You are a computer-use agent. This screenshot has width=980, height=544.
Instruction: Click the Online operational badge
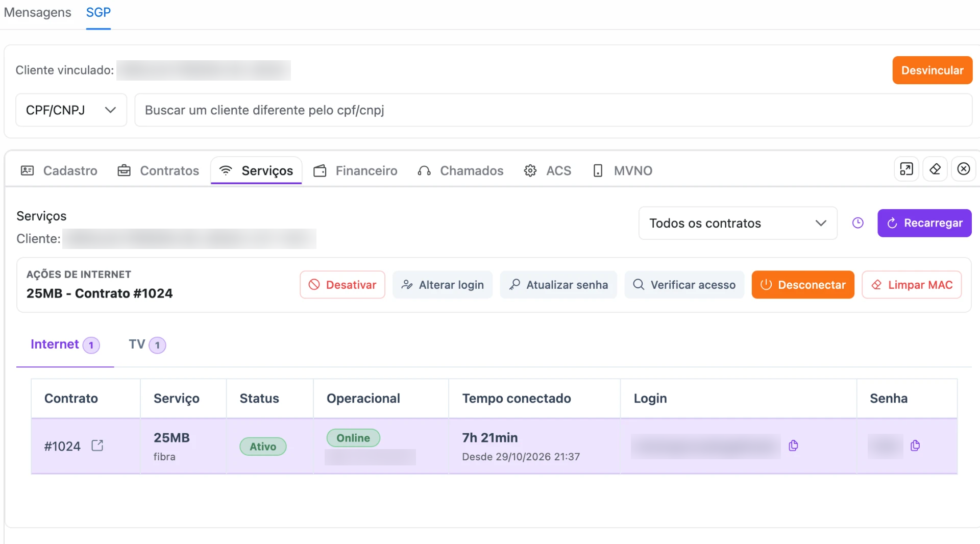[x=353, y=438]
